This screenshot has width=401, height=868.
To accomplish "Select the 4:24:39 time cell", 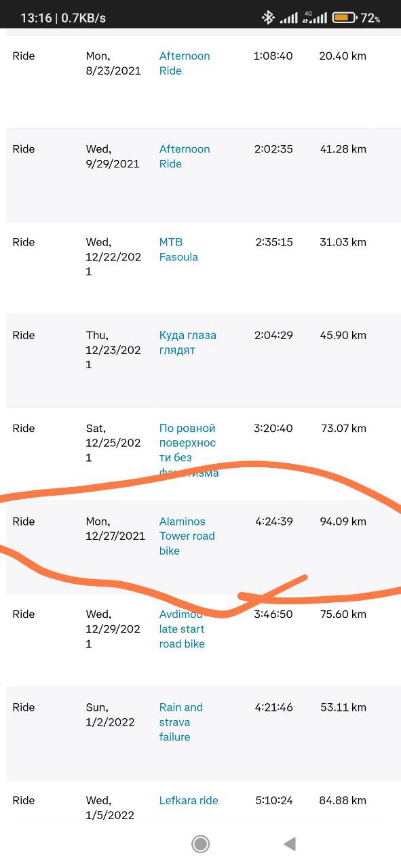I will (x=274, y=521).
